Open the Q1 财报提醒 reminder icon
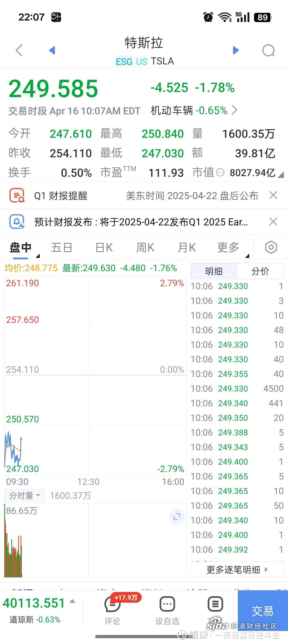The height and width of the screenshot is (644, 288). point(17,196)
